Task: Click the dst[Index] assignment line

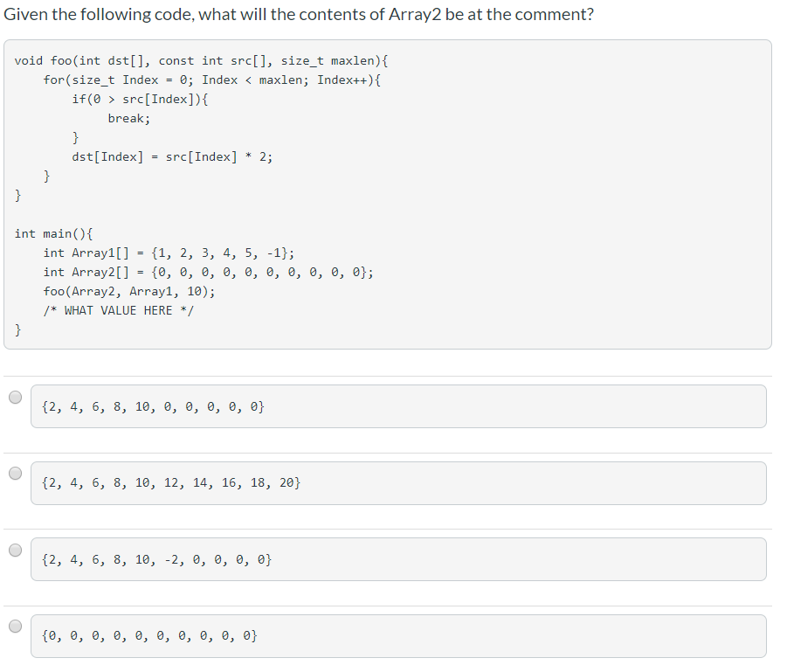Action: pos(172,156)
